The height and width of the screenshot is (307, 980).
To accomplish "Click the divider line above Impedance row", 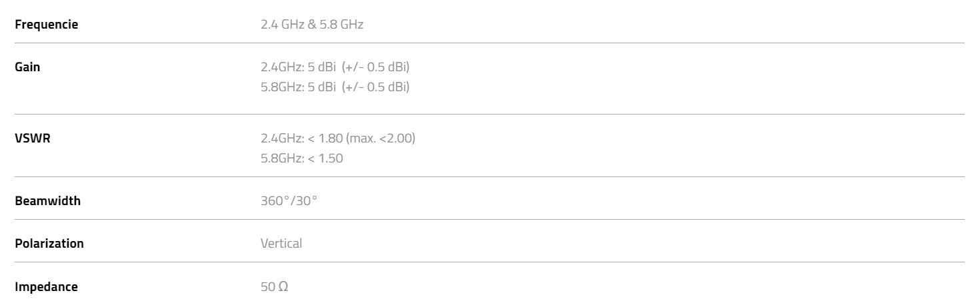I will (489, 262).
